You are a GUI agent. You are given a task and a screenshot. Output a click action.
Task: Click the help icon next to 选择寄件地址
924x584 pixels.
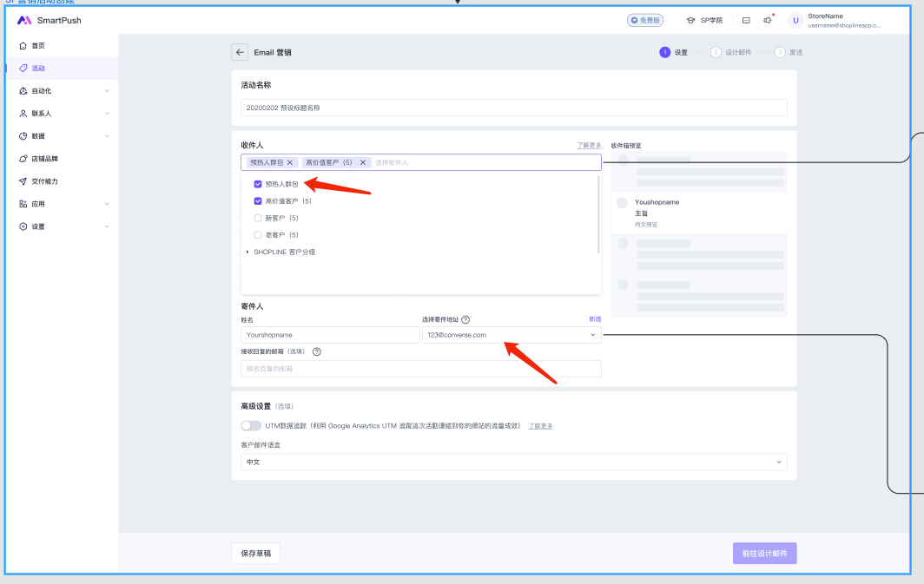coord(465,319)
